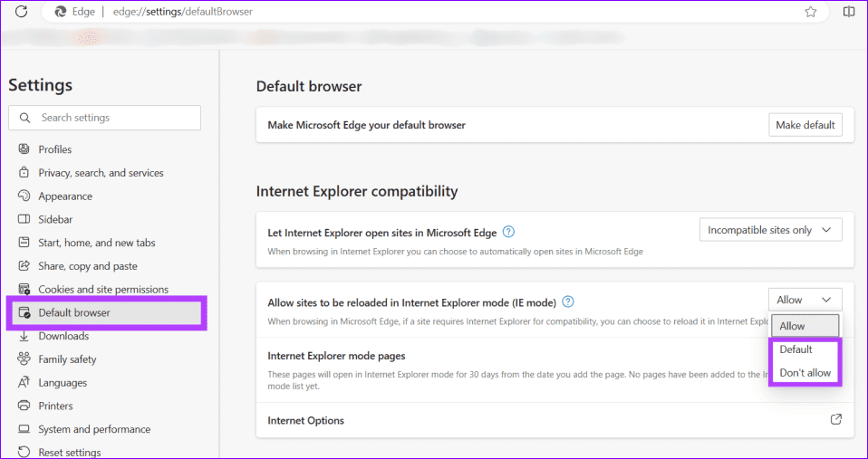Add this page to favorites star icon
868x459 pixels.
[x=810, y=12]
